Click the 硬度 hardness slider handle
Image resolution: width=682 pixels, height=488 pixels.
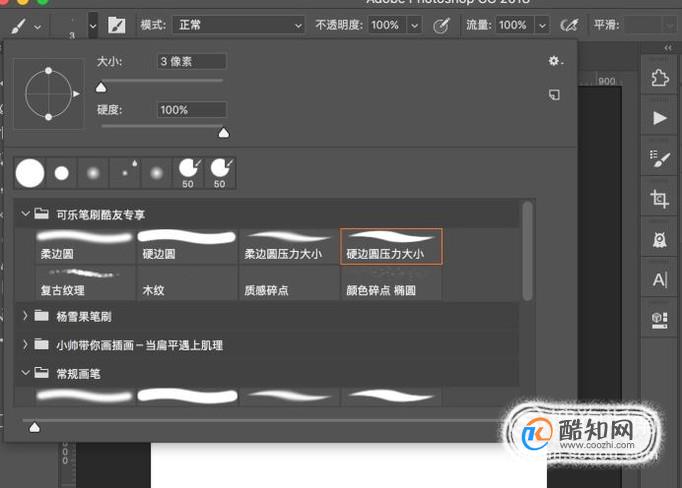click(x=224, y=133)
